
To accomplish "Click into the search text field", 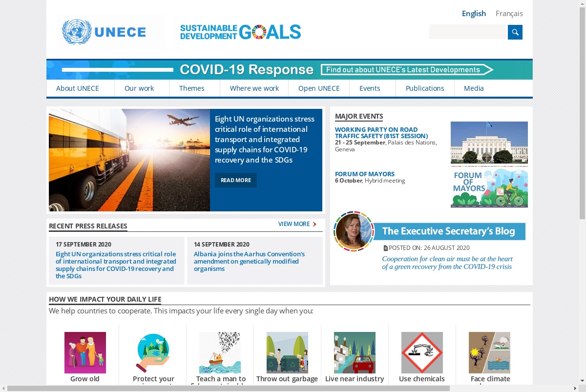I will tap(468, 32).
